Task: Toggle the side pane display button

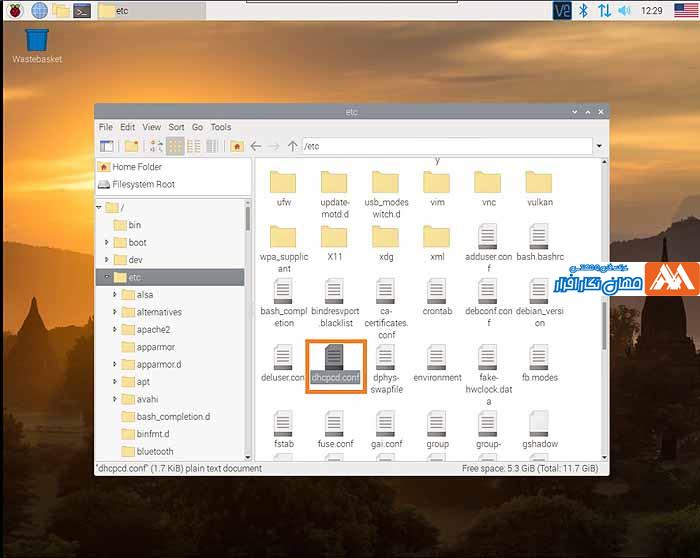Action: 106,146
